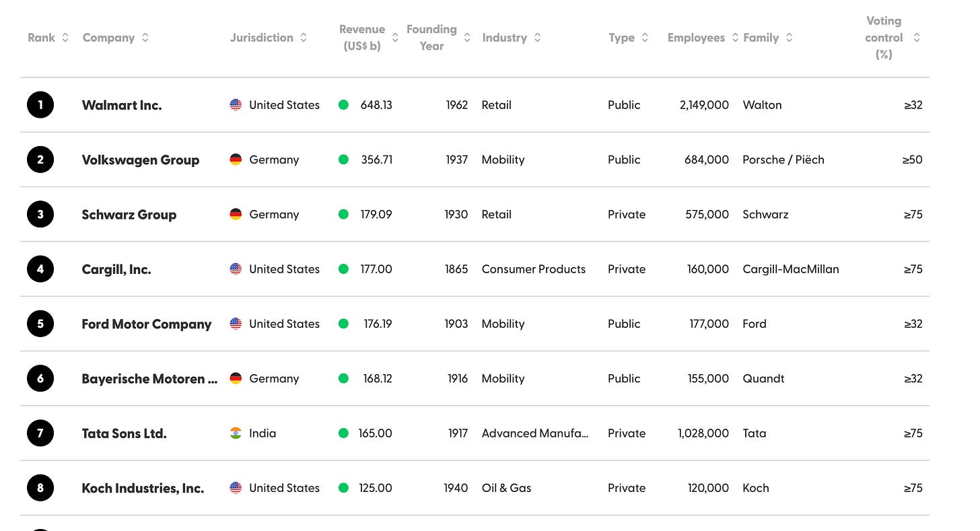Sort by Company column arrows
Viewport: 980px width, 531px height.
[145, 38]
